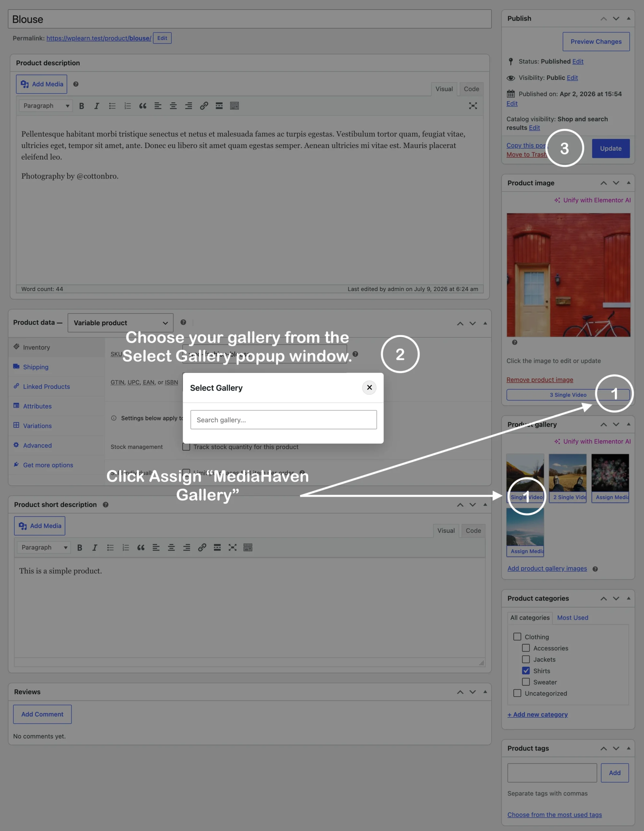Switch Product description to Code tab
The image size is (644, 831).
pyautogui.click(x=471, y=89)
